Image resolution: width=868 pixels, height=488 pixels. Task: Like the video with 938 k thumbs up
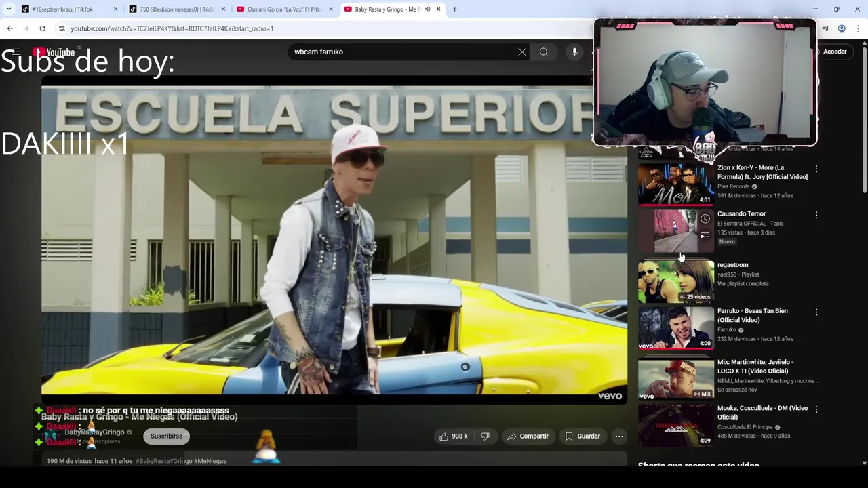[454, 436]
